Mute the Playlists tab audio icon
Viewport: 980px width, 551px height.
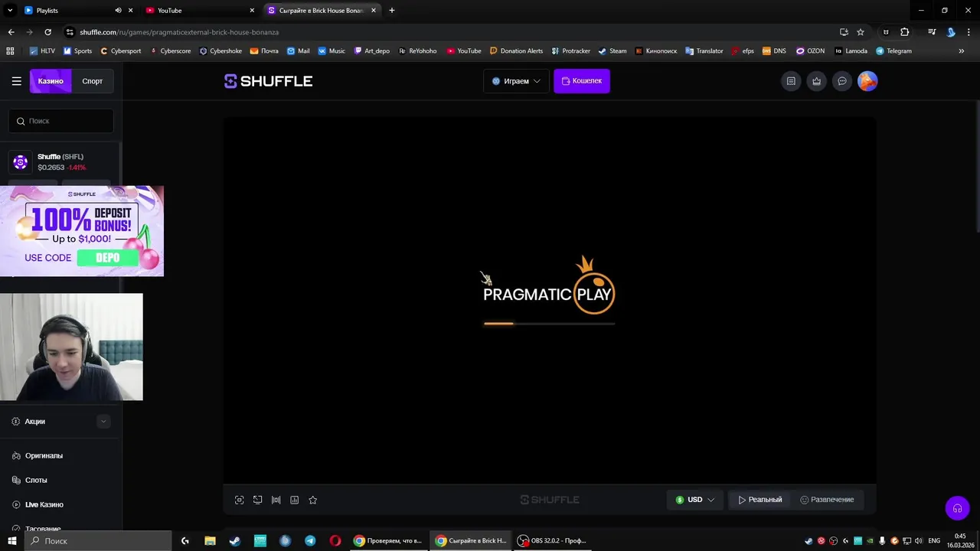point(118,11)
